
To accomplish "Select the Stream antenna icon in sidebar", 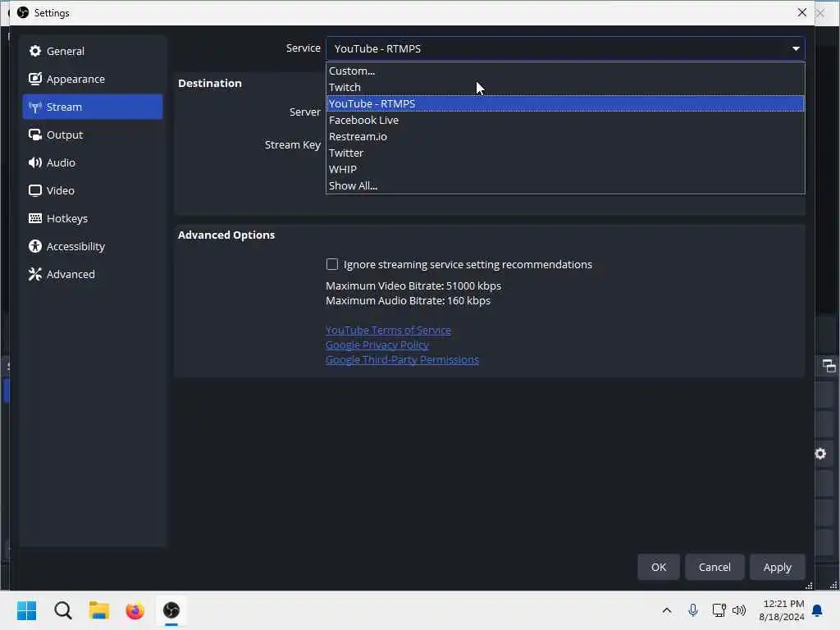I will coord(35,107).
